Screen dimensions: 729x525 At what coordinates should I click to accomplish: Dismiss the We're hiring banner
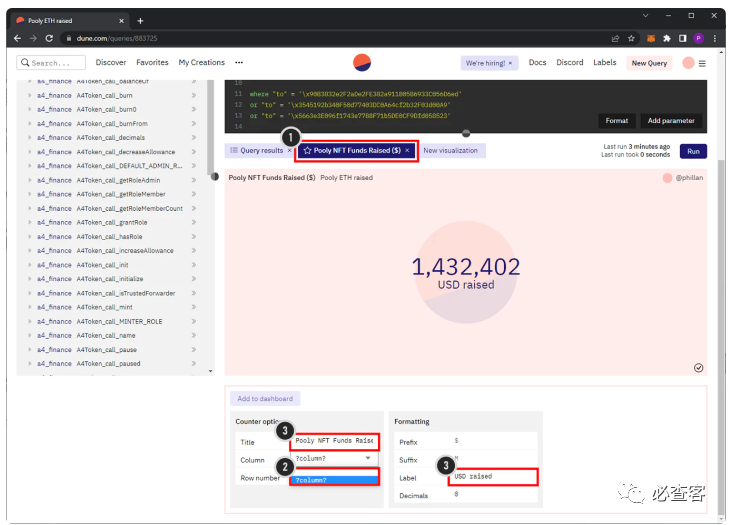510,63
